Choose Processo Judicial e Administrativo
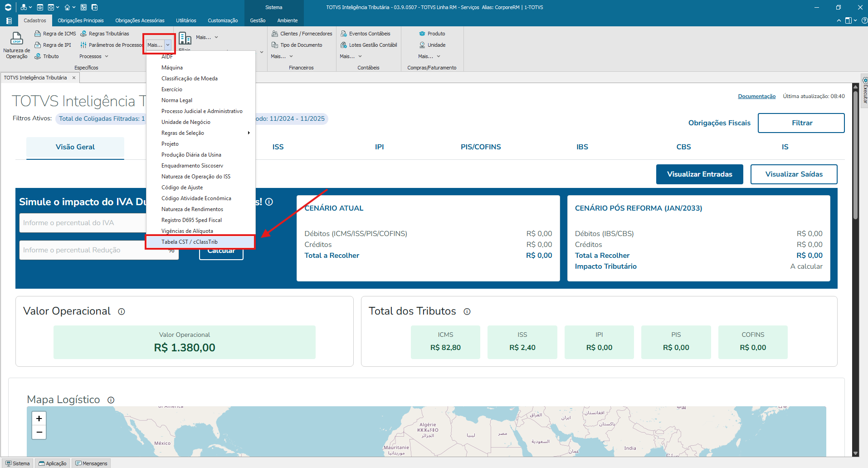This screenshot has width=868, height=468. [201, 111]
